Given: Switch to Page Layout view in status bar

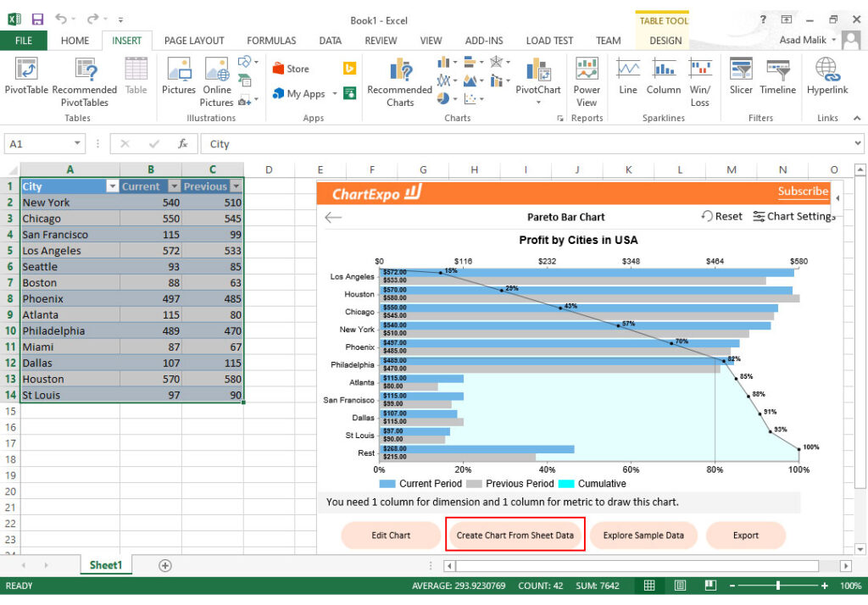Looking at the screenshot, I should [680, 586].
